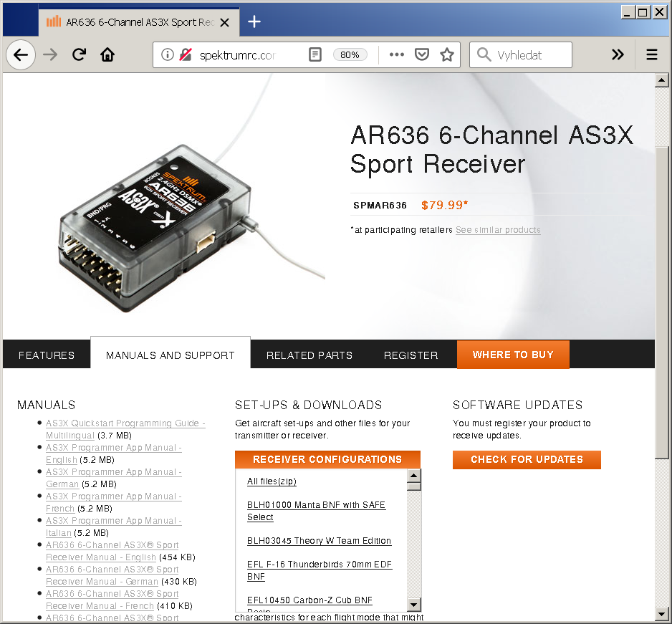672x624 pixels.
Task: Save page to Pocket icon
Action: click(x=422, y=55)
